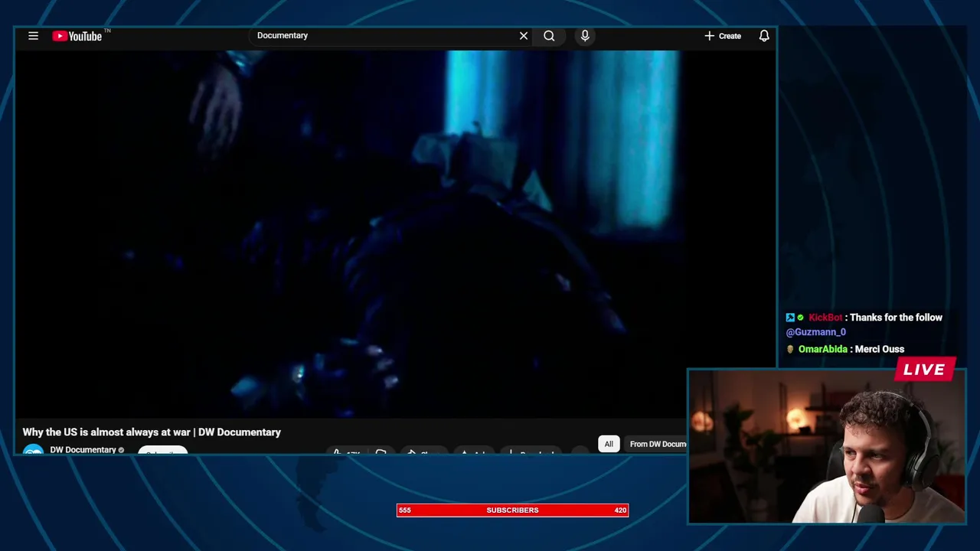Click the badge icon before OmarAbida
Viewport: 980px width, 551px height.
point(790,349)
